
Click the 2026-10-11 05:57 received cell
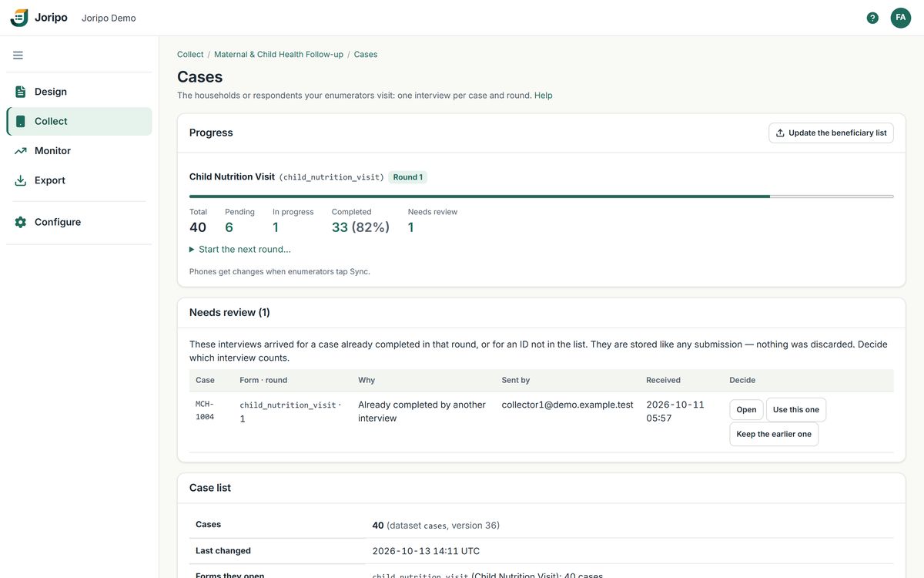675,412
